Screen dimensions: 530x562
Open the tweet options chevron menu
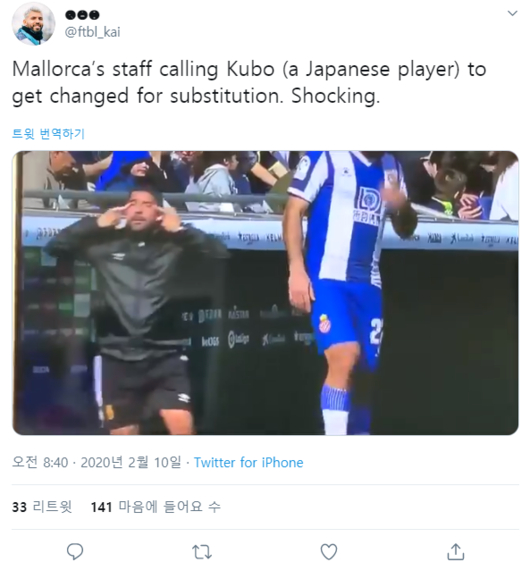coord(512,14)
